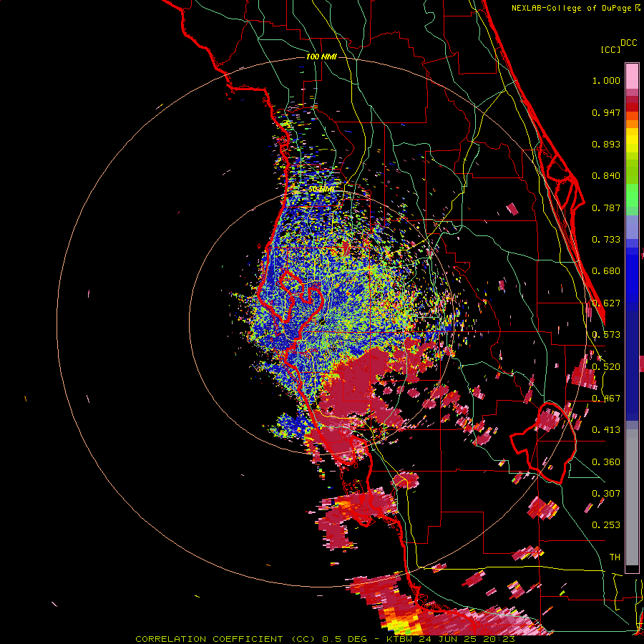Click the [CC] units label
Image resolution: width=644 pixels, height=644 pixels.
point(610,49)
